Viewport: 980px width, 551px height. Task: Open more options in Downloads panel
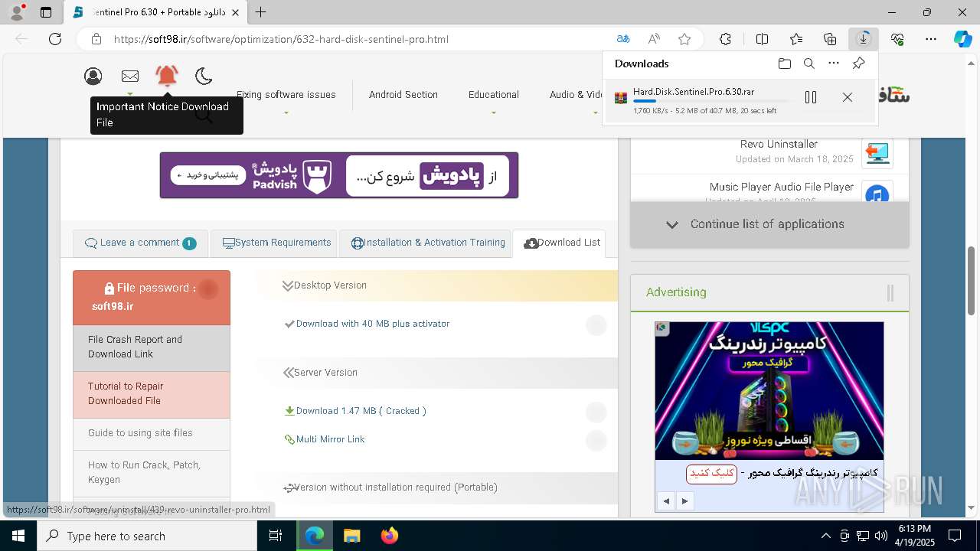[834, 64]
